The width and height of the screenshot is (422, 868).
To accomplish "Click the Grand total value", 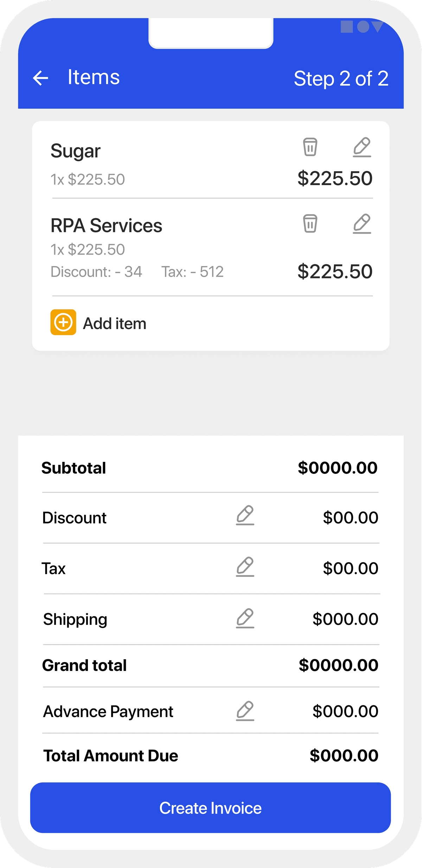I will point(338,665).
